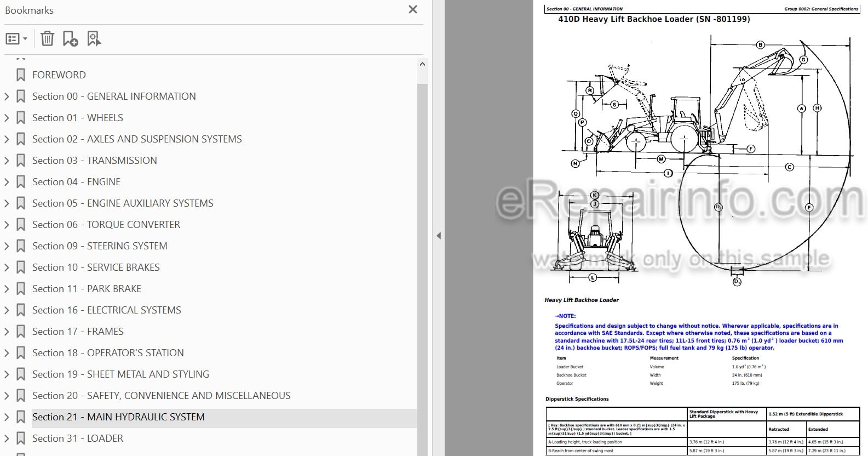The width and height of the screenshot is (868, 456).
Task: Go to Section 03 - TRANSMISSION
Action: 95,161
